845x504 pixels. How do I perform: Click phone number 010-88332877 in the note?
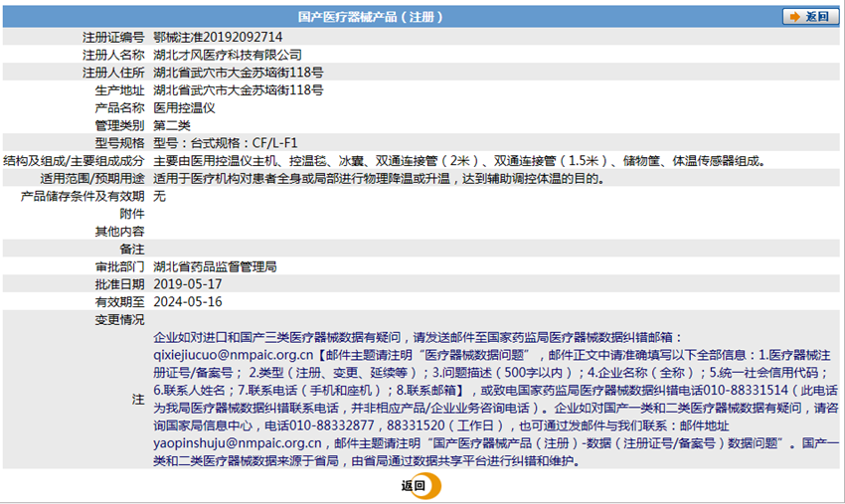[x=331, y=425]
